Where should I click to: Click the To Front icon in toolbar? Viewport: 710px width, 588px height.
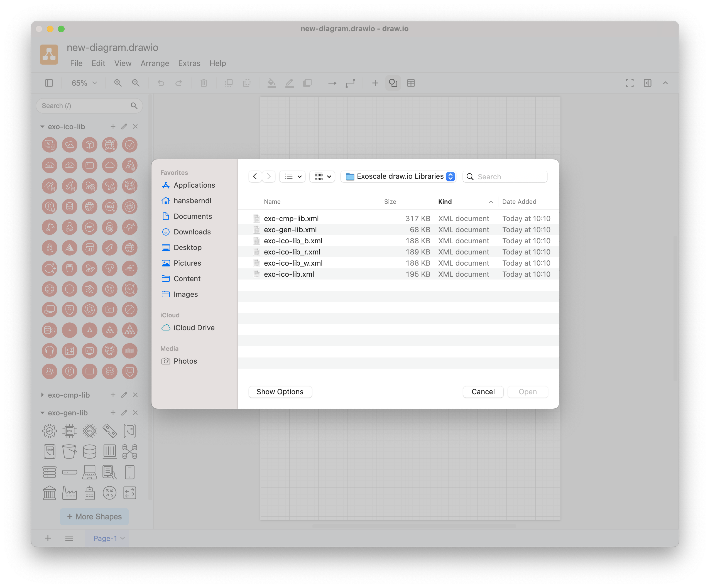[x=229, y=83]
